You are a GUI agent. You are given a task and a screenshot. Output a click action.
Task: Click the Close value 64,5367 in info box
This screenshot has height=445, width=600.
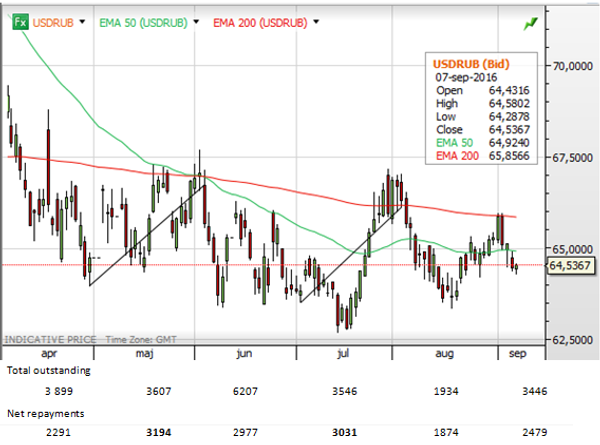pos(509,129)
